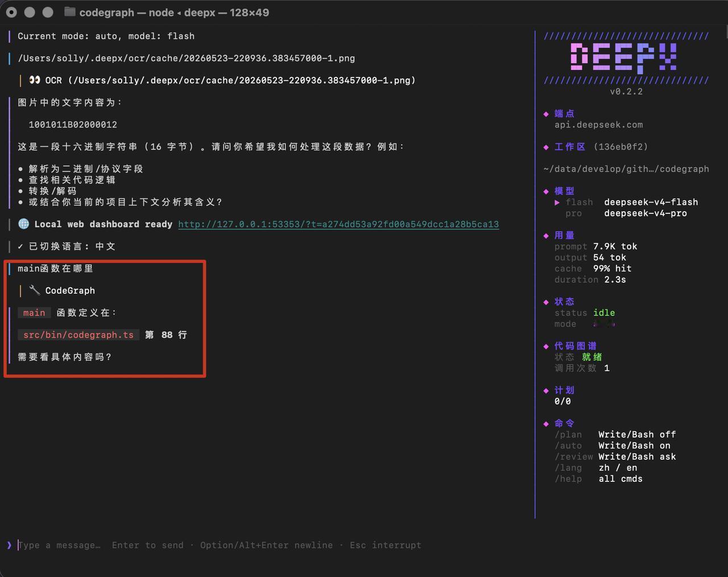728x577 pixels.
Task: Click the folder icon in the title bar
Action: 70,12
